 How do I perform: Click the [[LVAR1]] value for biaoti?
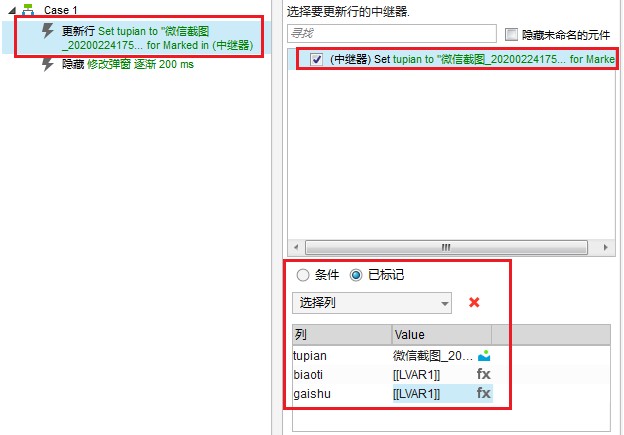(x=416, y=375)
